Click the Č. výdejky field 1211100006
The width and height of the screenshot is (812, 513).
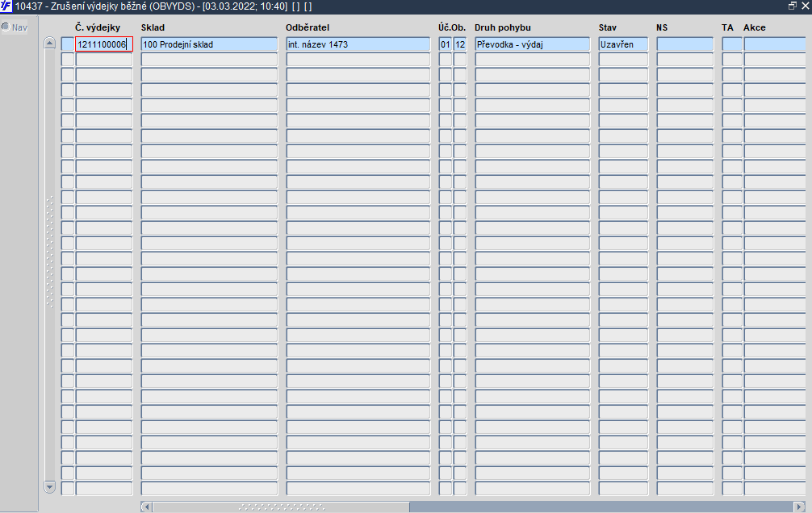tap(104, 44)
